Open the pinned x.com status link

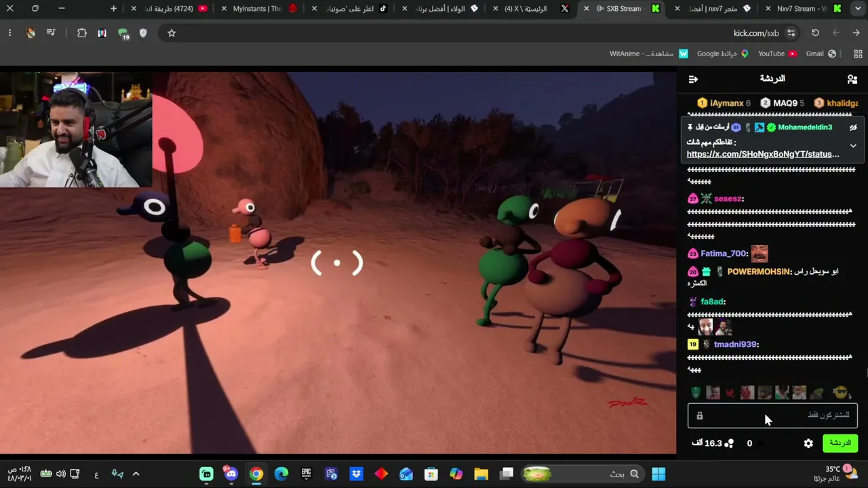tap(763, 154)
